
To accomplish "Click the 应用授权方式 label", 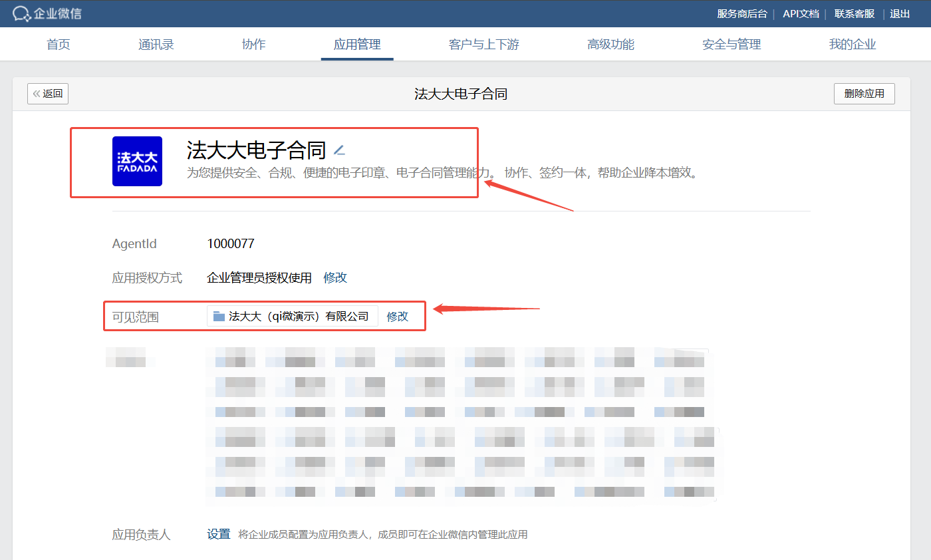I will tap(147, 278).
